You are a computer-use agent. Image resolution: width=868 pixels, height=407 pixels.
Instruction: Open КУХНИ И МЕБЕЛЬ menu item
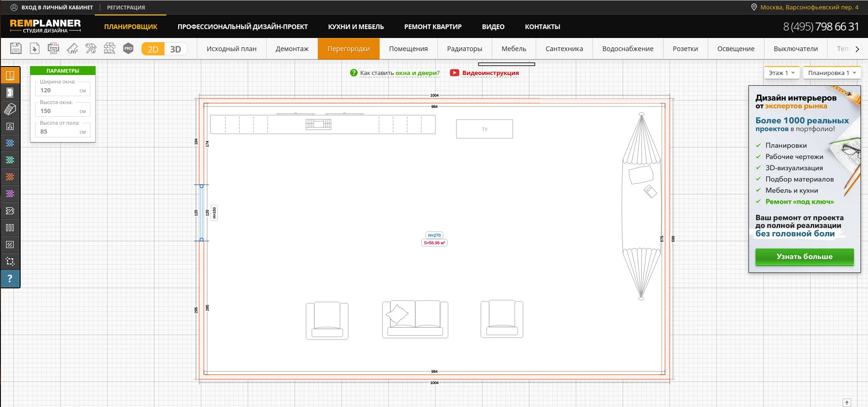click(x=356, y=27)
